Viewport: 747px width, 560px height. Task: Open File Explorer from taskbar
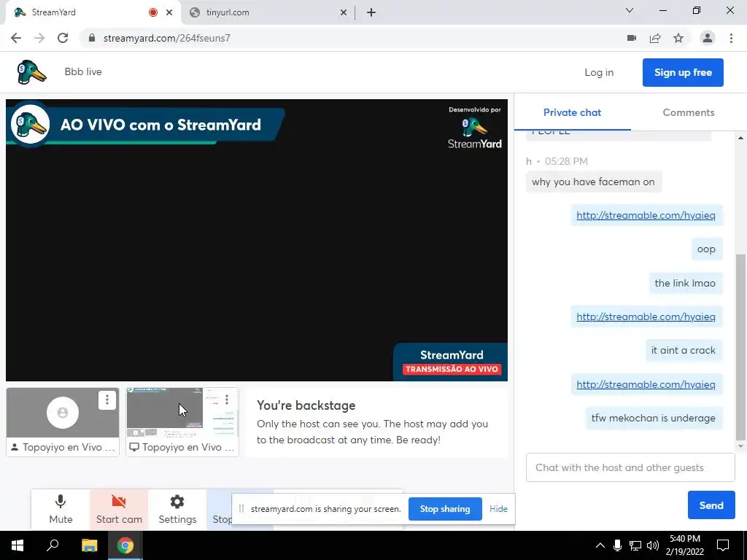pos(89,545)
